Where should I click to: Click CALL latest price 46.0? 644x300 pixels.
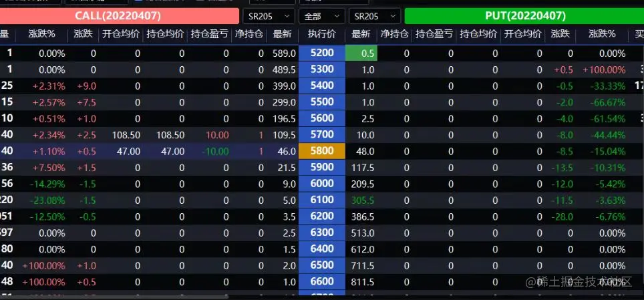pyautogui.click(x=287, y=151)
